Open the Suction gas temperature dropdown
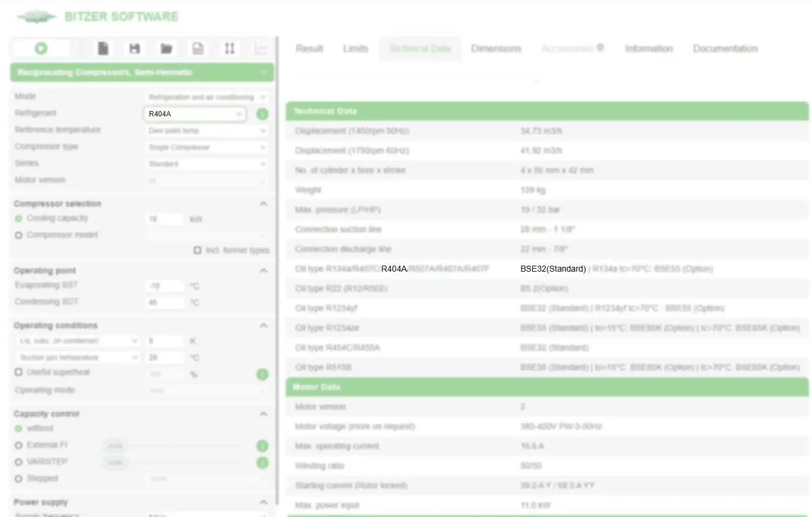The height and width of the screenshot is (517, 812). point(78,358)
